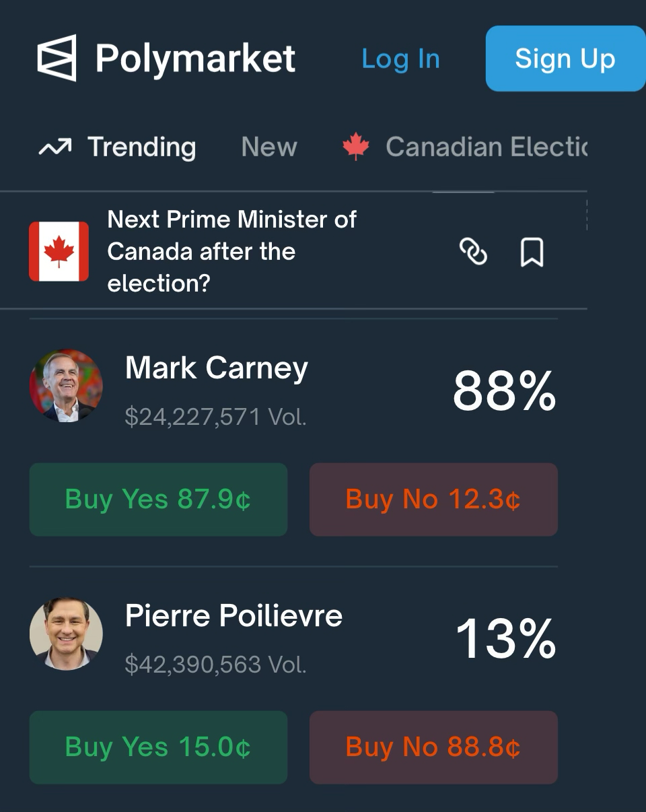Buy No on Pierre Poilievre at 88.8¢
Viewport: 646px width, 812px height.
coord(433,747)
